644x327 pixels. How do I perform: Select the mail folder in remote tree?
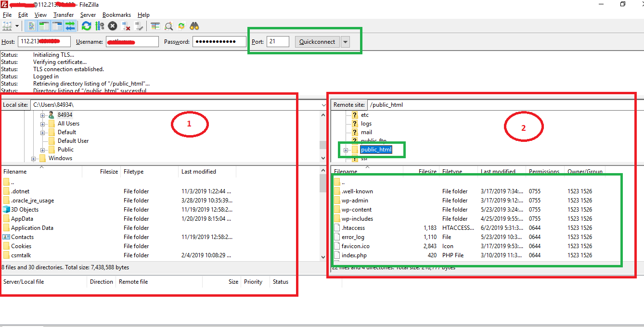[x=366, y=132]
